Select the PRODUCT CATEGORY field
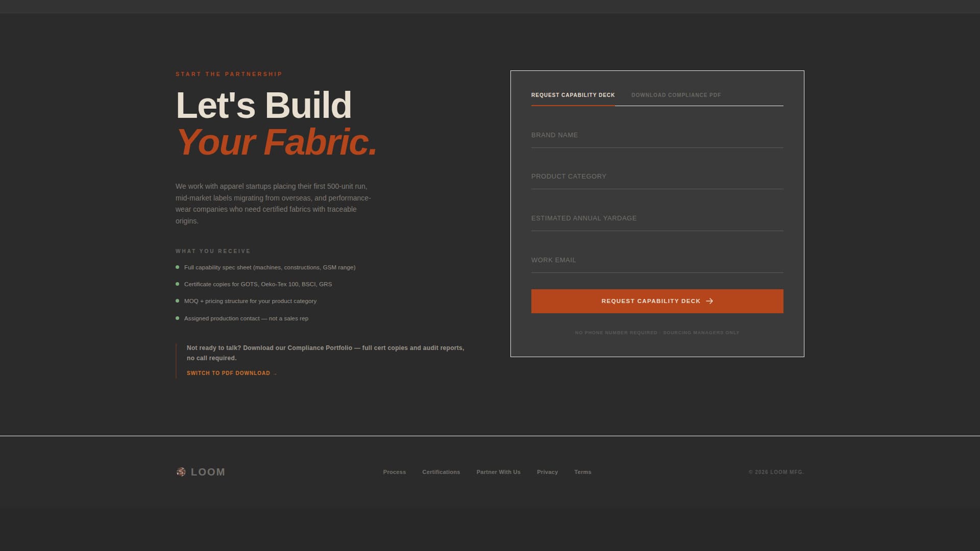The width and height of the screenshot is (980, 551). pyautogui.click(x=657, y=179)
